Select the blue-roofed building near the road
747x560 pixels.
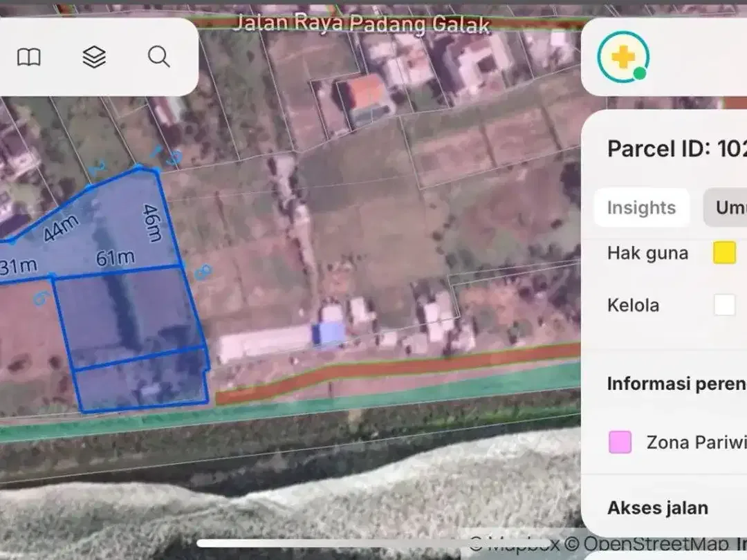coord(330,333)
